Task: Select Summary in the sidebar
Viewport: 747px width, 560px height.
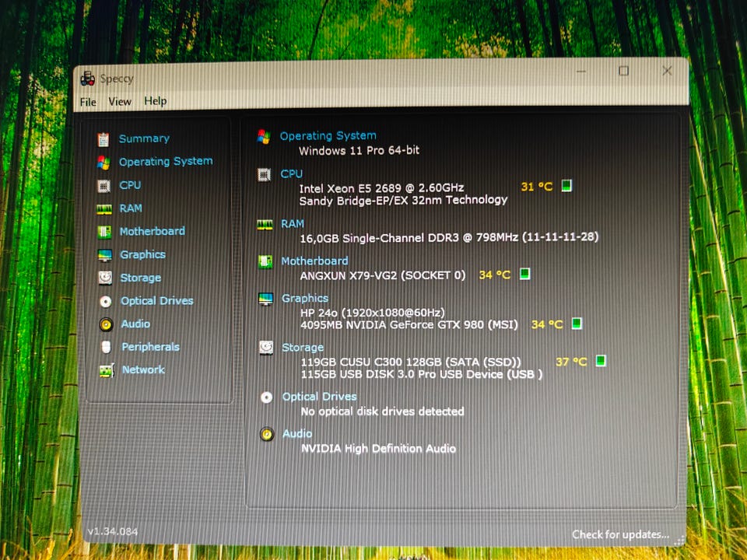Action: pos(145,139)
